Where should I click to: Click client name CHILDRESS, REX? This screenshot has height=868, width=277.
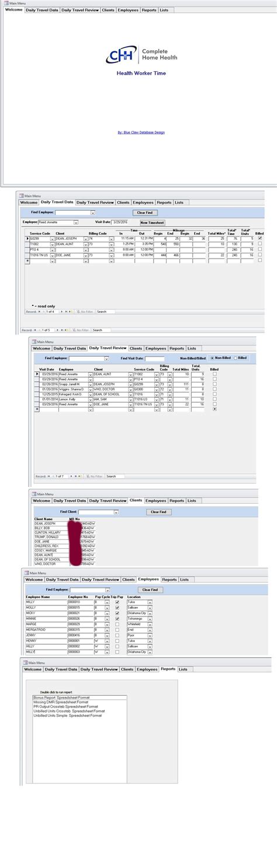(47, 545)
